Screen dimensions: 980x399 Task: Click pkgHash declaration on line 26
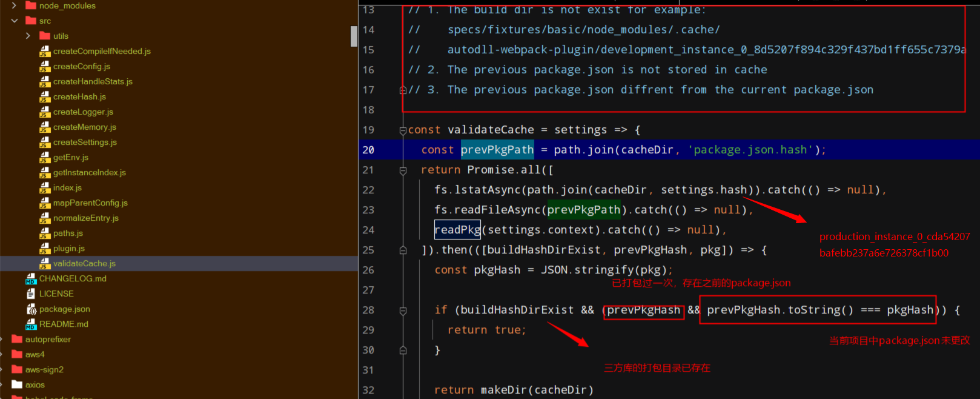coord(497,270)
